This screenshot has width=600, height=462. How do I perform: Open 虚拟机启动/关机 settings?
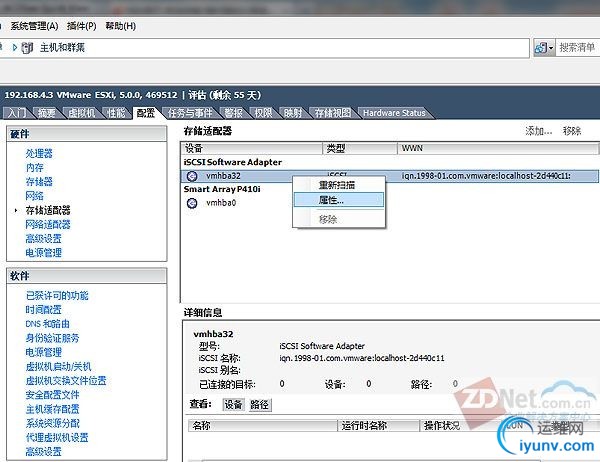58,366
